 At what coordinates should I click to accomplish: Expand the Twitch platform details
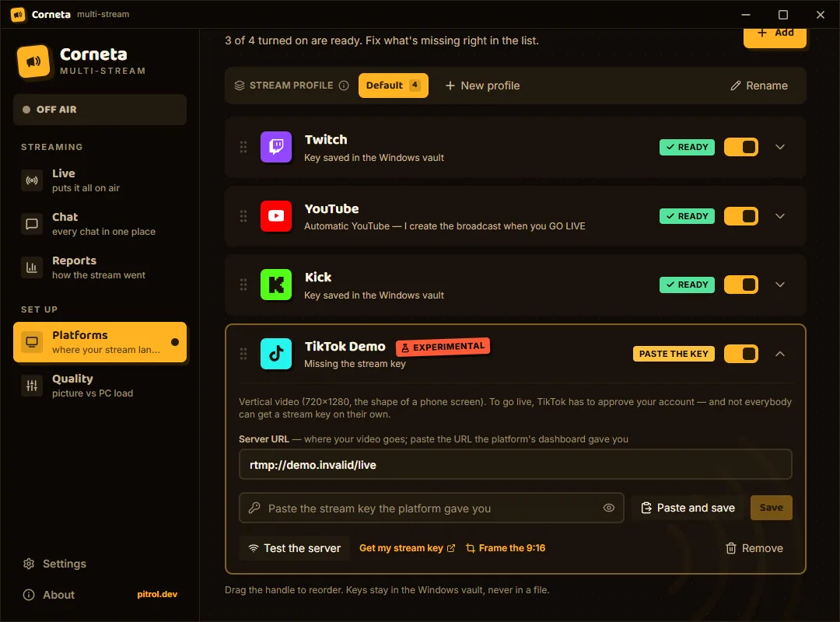click(780, 147)
